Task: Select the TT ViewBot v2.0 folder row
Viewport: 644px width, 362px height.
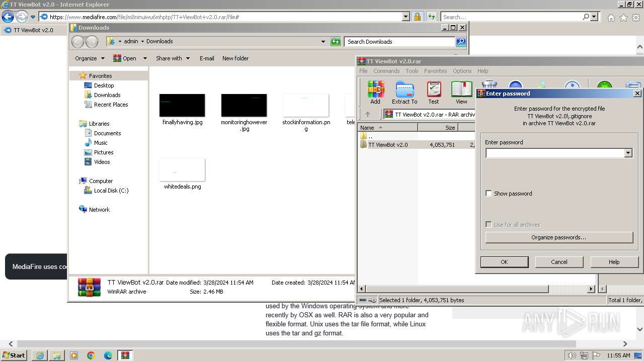Action: point(416,145)
